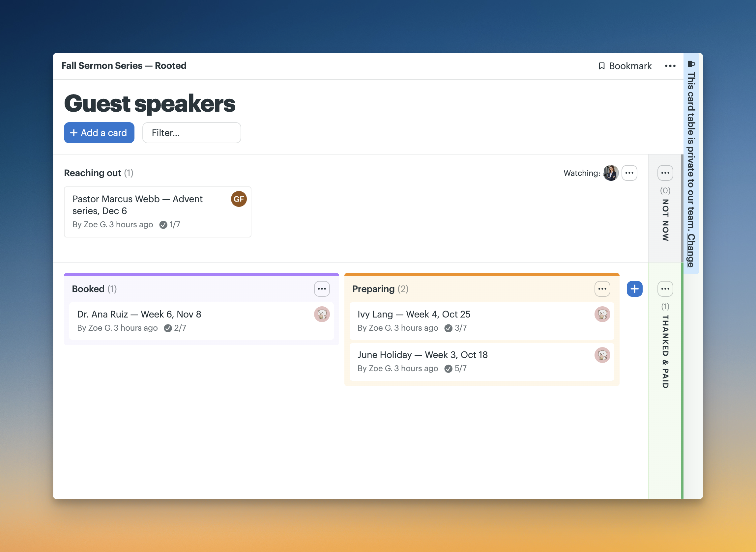
Task: Open Dr. Ana Ruiz Week 6 card
Action: pyautogui.click(x=201, y=321)
